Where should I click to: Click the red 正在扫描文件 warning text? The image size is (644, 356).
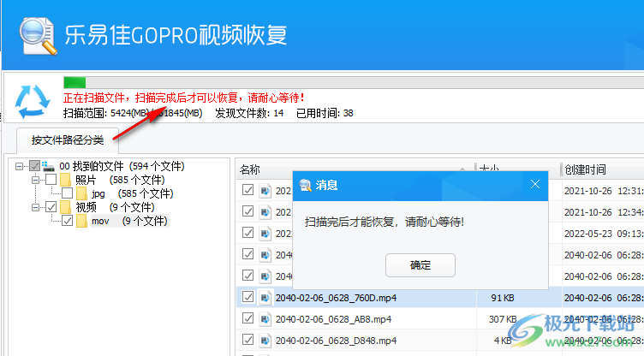point(184,98)
